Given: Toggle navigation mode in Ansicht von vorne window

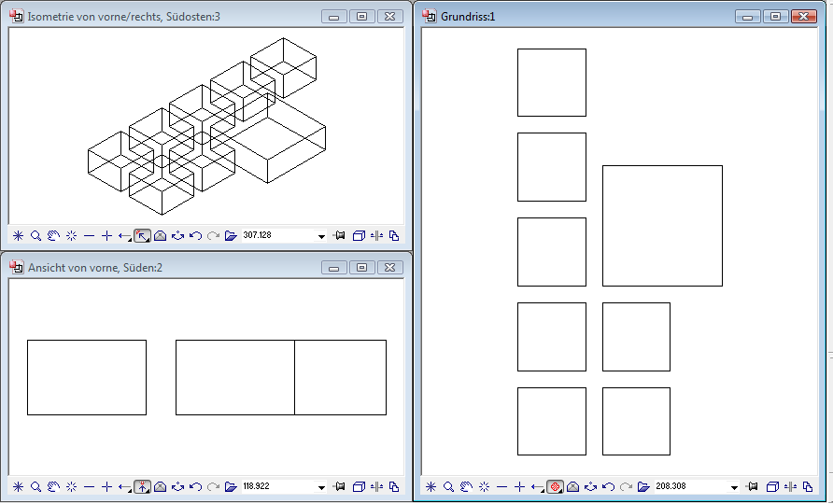Looking at the screenshot, I should point(160,486).
